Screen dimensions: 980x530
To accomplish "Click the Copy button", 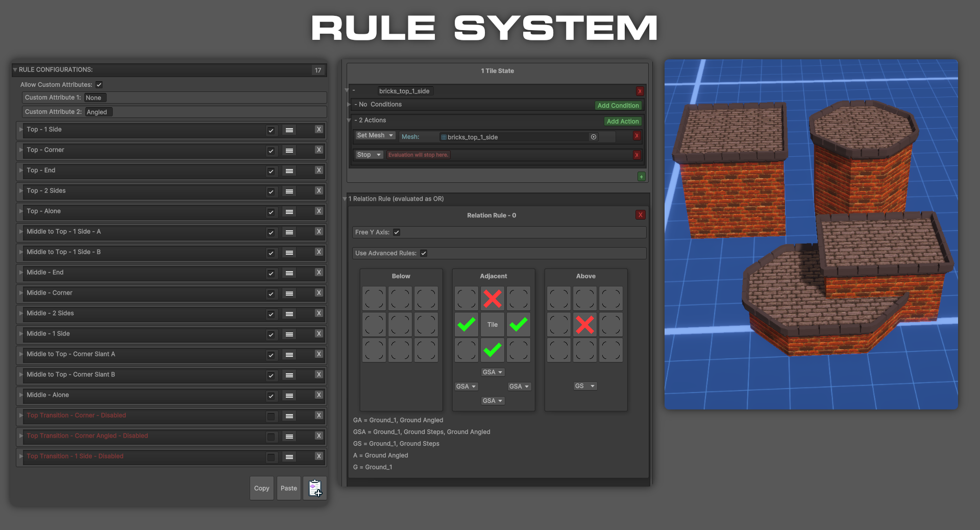I will tap(262, 488).
